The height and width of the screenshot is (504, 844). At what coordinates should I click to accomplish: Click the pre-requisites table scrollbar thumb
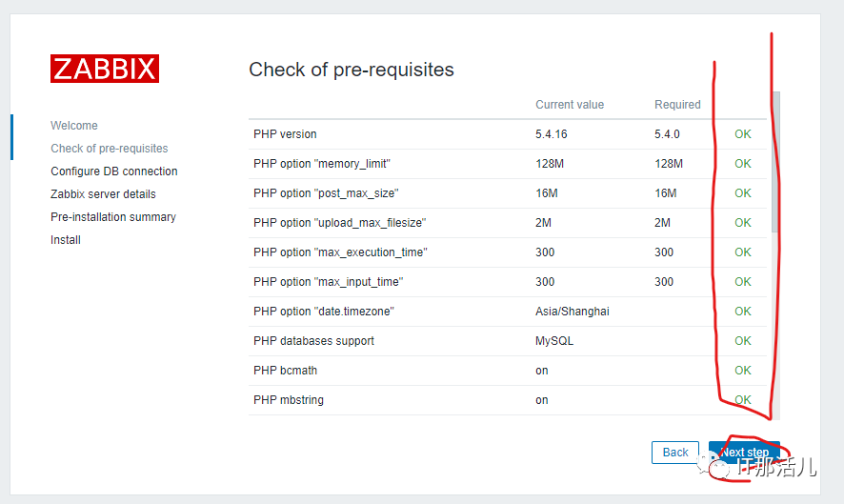coord(775,162)
